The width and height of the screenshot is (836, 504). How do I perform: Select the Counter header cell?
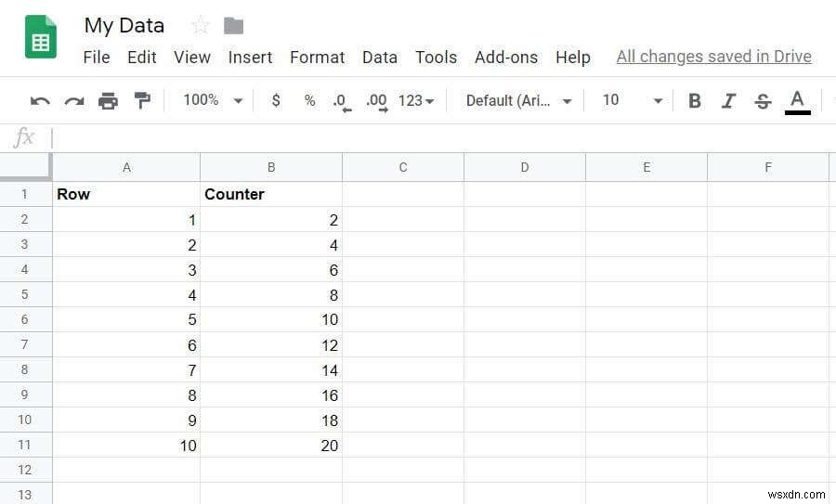coord(270,194)
